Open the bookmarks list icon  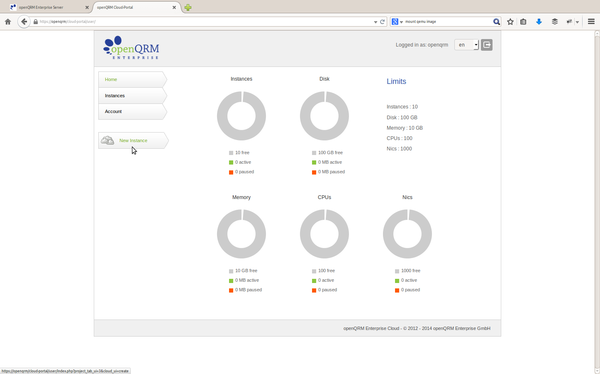click(x=523, y=22)
